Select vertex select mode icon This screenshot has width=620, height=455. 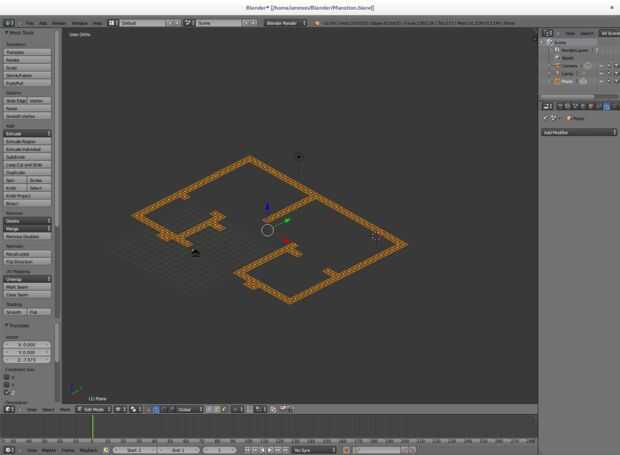coord(210,409)
